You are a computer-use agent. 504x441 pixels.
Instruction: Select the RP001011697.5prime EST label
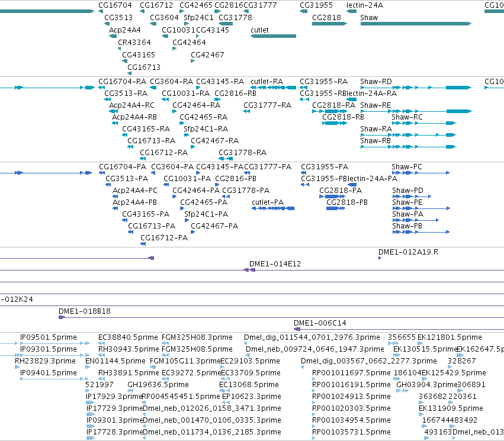[x=351, y=373]
